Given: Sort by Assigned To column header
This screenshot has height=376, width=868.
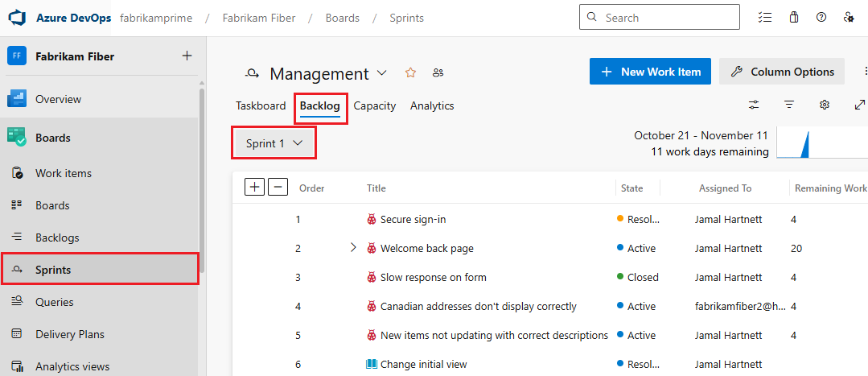Looking at the screenshot, I should coord(725,188).
